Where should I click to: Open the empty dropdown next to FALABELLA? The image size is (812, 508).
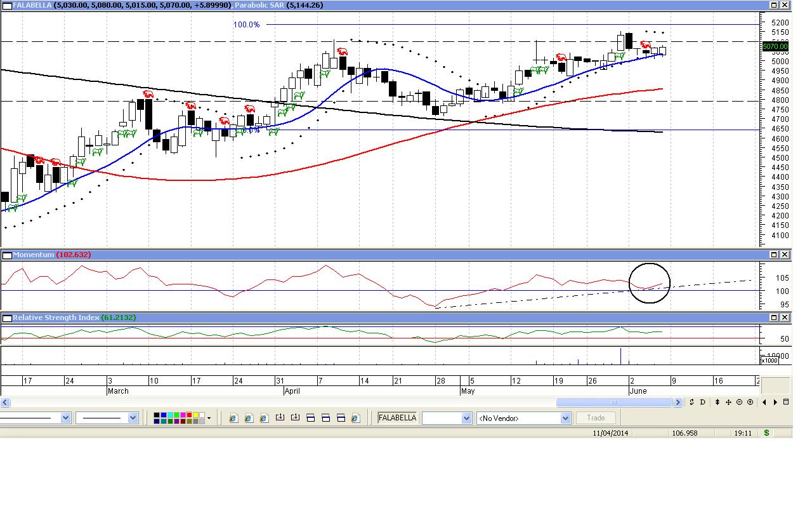click(x=466, y=418)
